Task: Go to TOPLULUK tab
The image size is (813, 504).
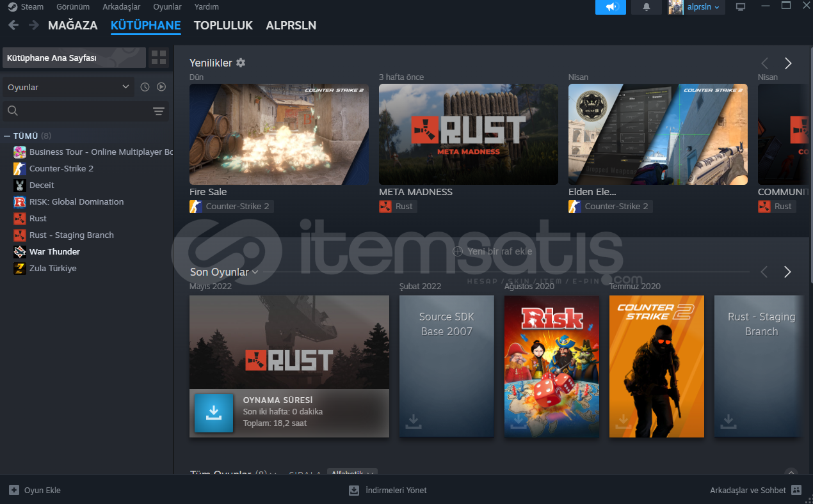Action: point(223,26)
